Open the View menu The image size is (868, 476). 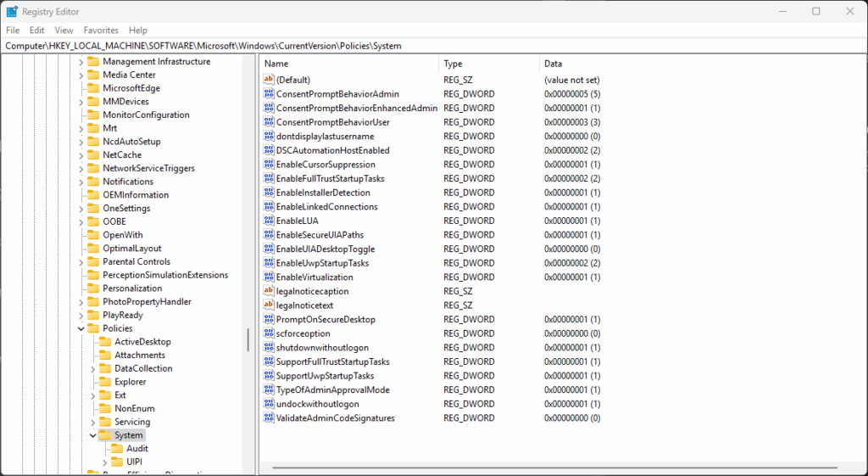click(64, 30)
